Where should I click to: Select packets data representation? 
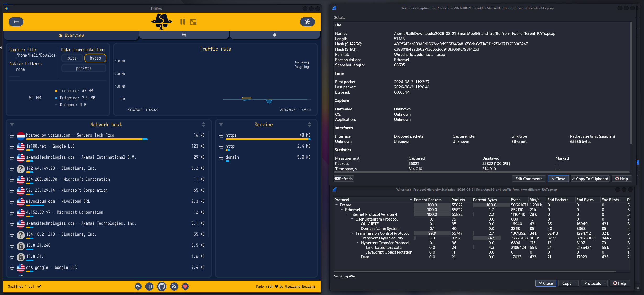point(84,68)
